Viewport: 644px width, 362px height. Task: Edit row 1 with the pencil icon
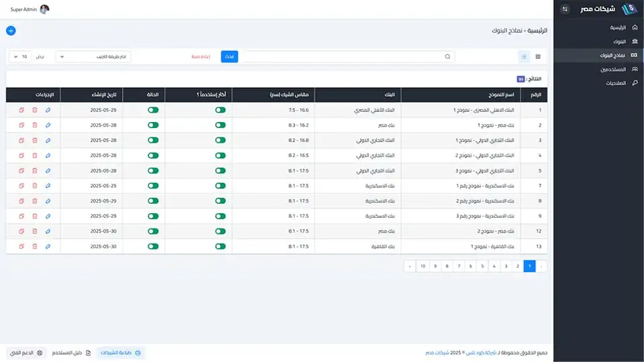click(x=48, y=110)
